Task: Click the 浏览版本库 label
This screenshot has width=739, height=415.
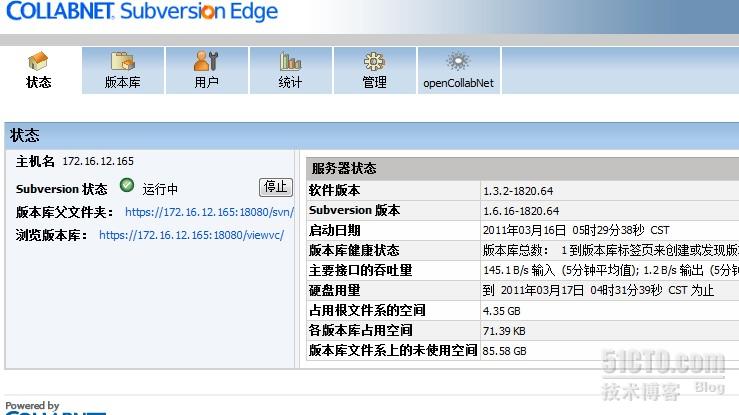Action: click(x=51, y=235)
